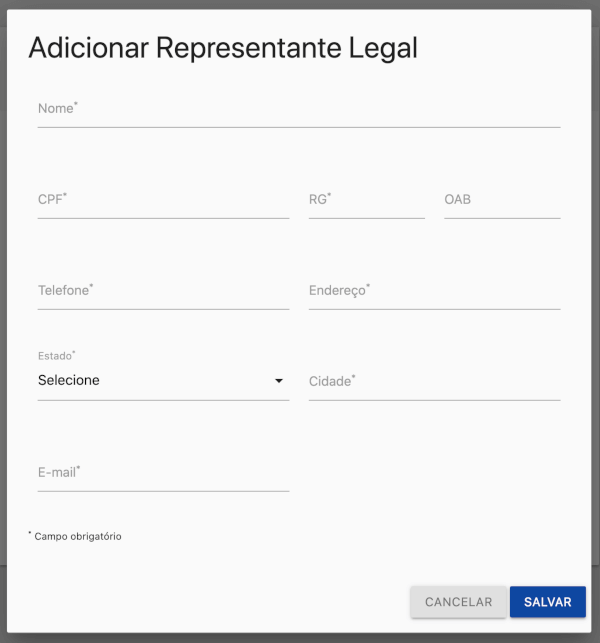Click the word Legal in the heading
The width and height of the screenshot is (600, 643).
[383, 48]
